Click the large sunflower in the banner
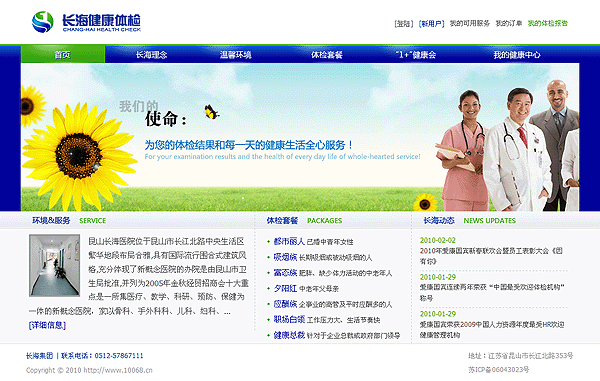This screenshot has height=381, width=600. tap(79, 155)
